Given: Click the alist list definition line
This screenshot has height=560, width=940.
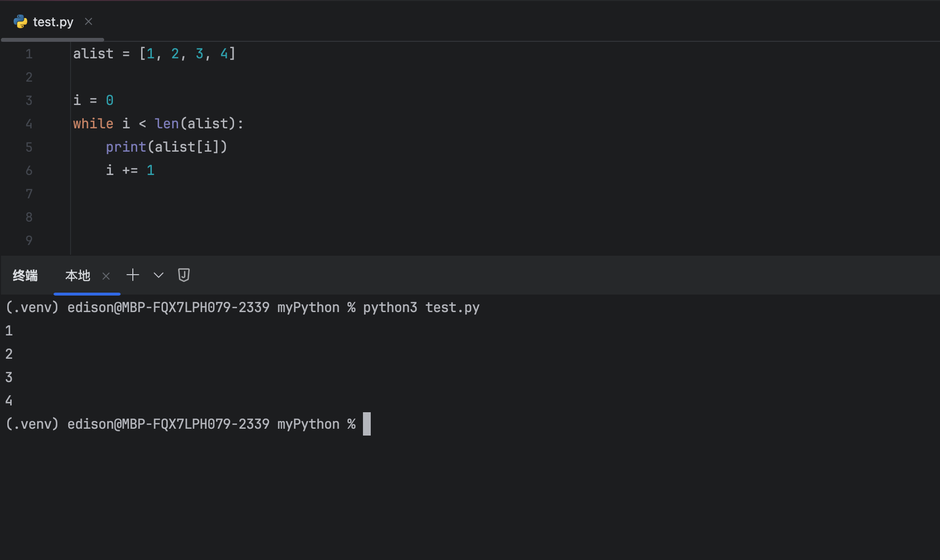Looking at the screenshot, I should tap(154, 53).
